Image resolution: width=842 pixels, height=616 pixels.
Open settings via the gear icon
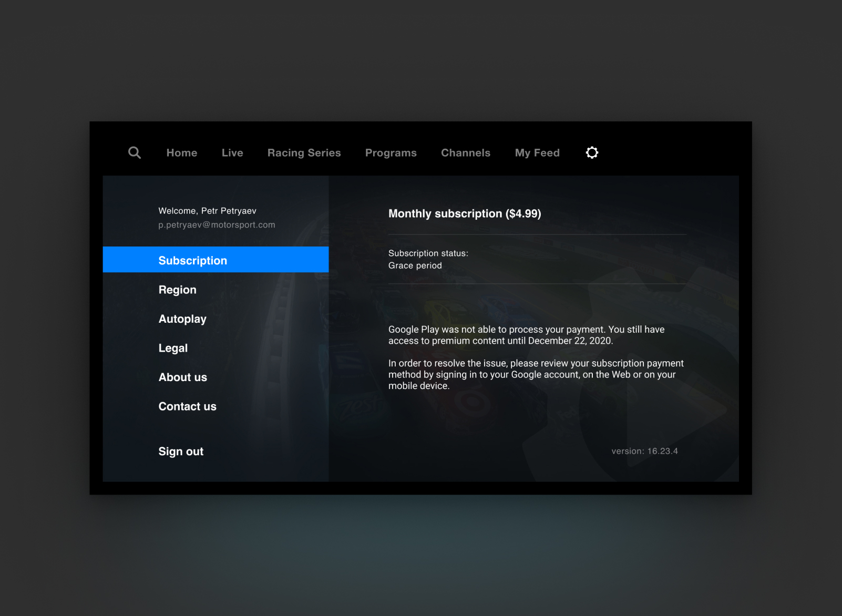pyautogui.click(x=592, y=152)
